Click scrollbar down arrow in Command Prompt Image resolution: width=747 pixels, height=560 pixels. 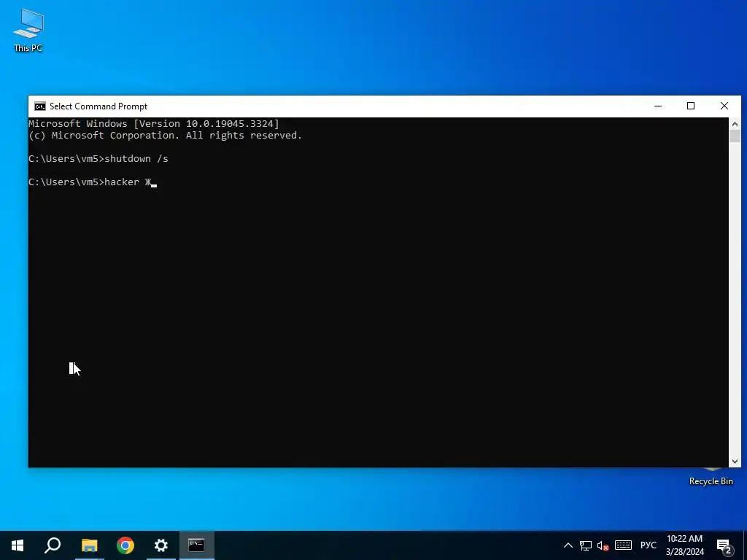[x=735, y=461]
